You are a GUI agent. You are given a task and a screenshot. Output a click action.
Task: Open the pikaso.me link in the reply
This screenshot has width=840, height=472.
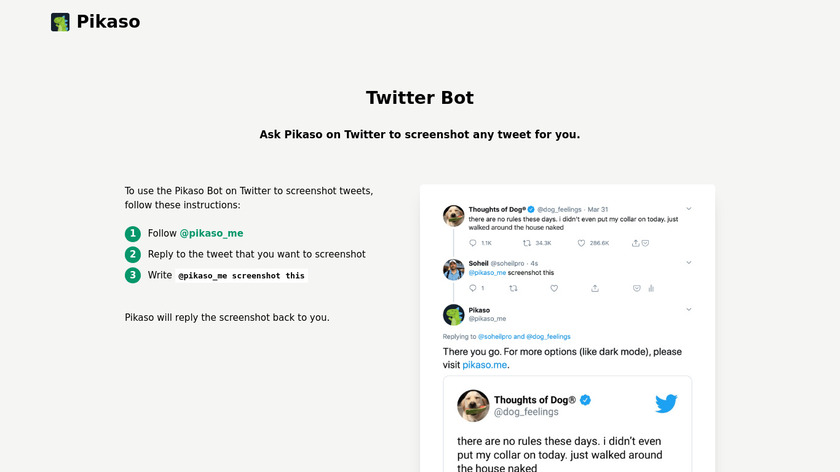(x=485, y=365)
